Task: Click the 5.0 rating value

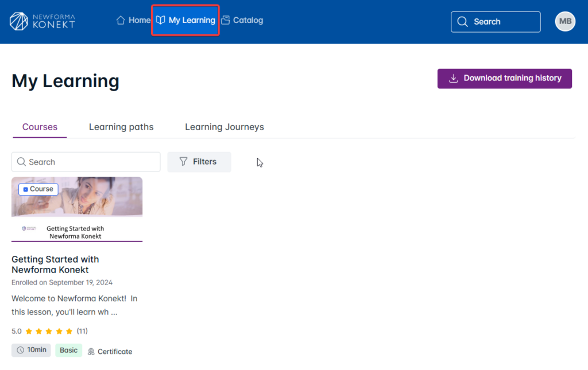Action: coord(17,331)
